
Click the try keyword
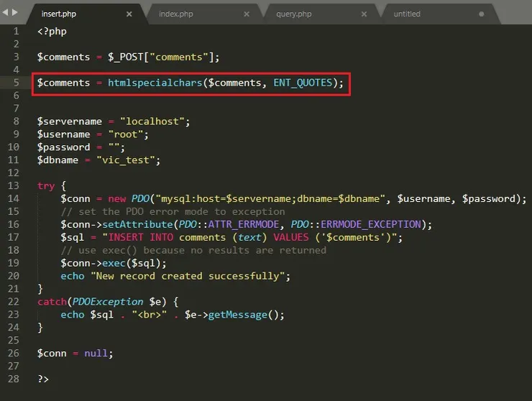click(46, 186)
